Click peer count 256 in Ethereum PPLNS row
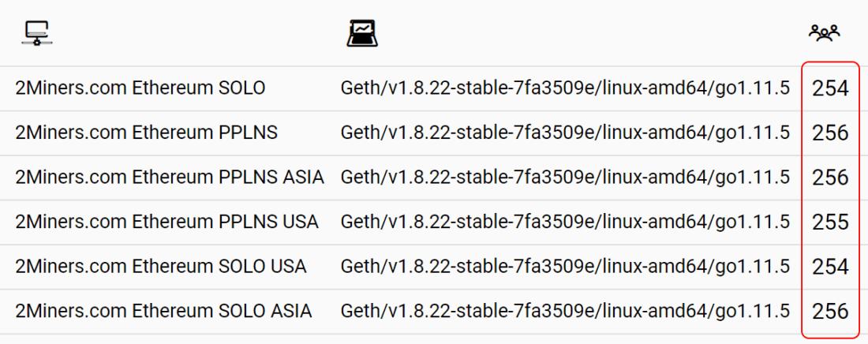This screenshot has width=868, height=344. click(x=829, y=133)
